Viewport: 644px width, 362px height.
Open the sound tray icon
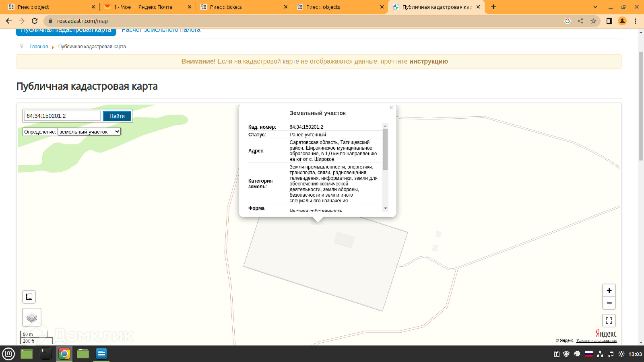[611, 354]
